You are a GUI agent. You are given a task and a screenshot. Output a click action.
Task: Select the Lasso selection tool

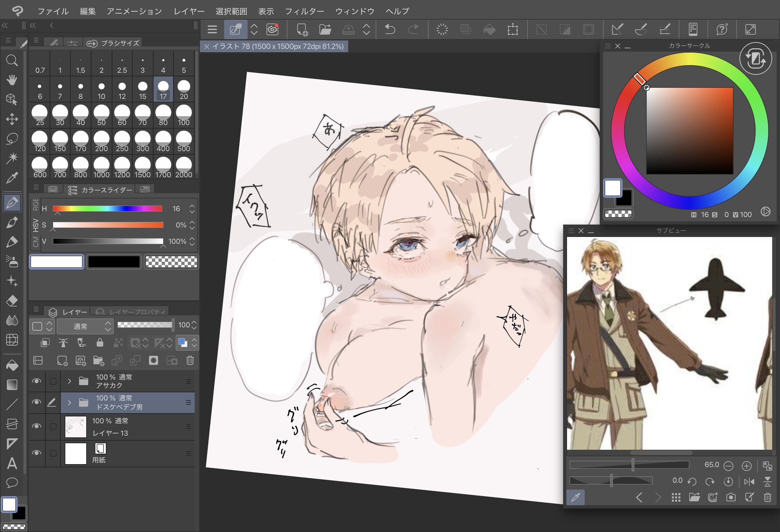pyautogui.click(x=12, y=138)
